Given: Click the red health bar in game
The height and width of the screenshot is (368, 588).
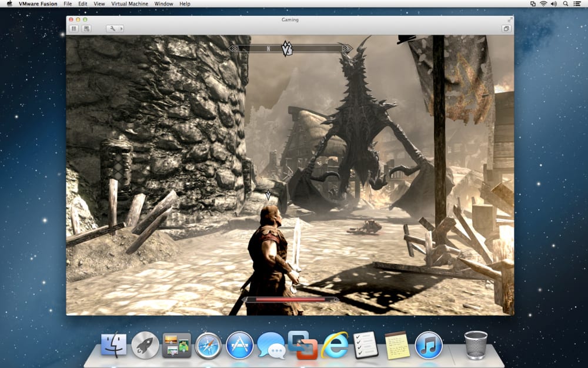Looking at the screenshot, I should point(290,300).
